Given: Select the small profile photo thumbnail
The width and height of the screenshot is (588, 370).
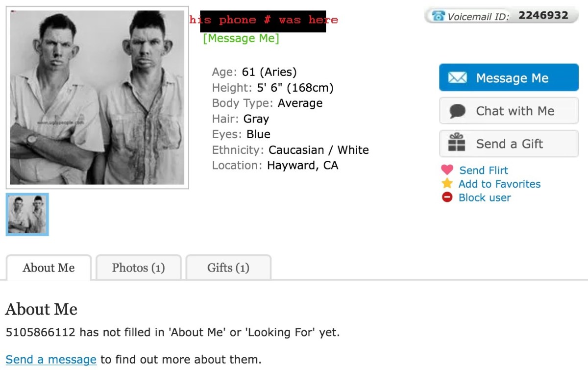Looking at the screenshot, I should click(x=27, y=215).
